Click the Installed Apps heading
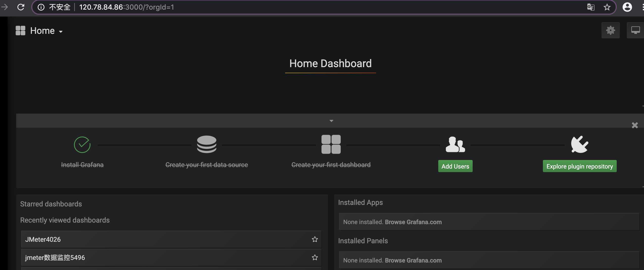 coord(360,202)
